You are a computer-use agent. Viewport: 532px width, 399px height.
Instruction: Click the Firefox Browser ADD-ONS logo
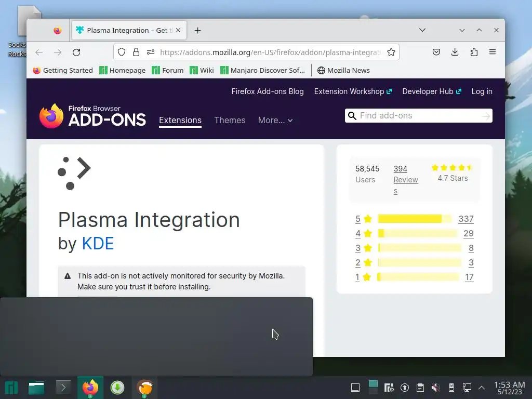pyautogui.click(x=92, y=116)
